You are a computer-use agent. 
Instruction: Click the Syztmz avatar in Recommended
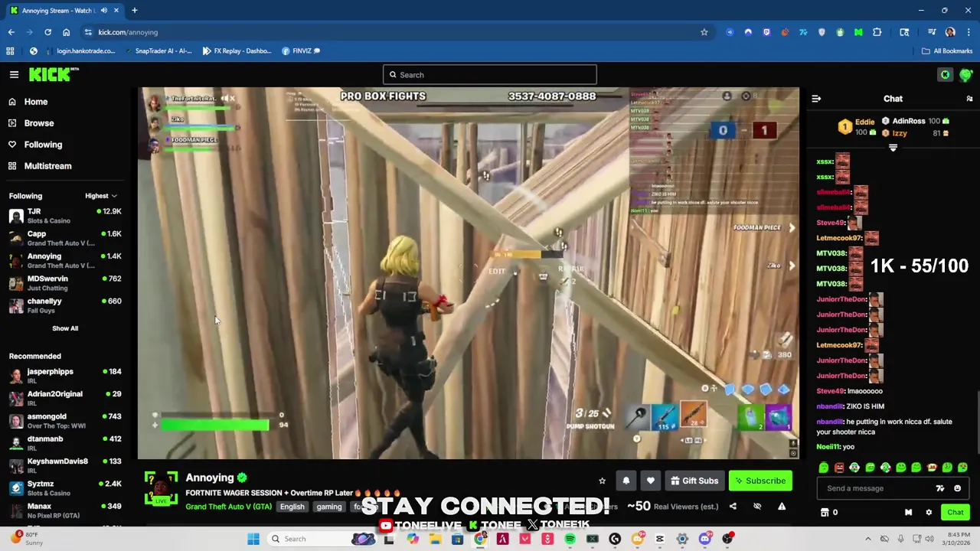pos(16,488)
